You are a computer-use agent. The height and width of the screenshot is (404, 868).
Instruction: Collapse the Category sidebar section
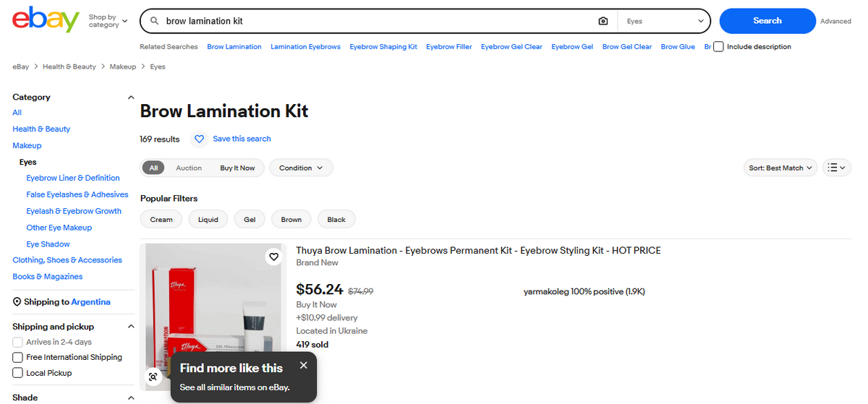pos(131,97)
